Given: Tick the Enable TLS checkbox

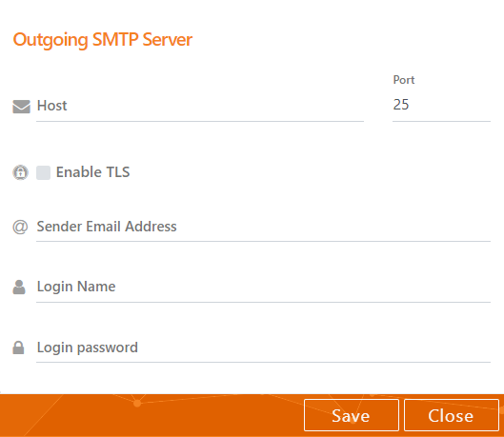Looking at the screenshot, I should pyautogui.click(x=43, y=172).
